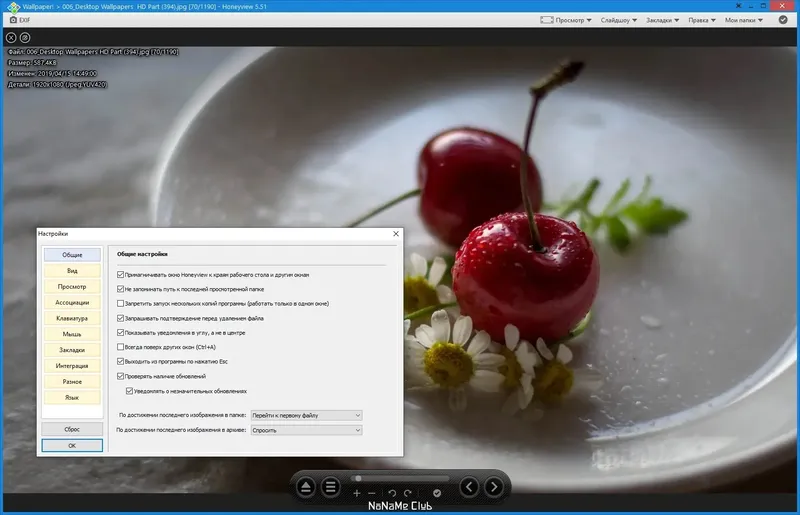Toggle 'Не запоминать путь к последней просмотренной папке'

pyautogui.click(x=120, y=289)
